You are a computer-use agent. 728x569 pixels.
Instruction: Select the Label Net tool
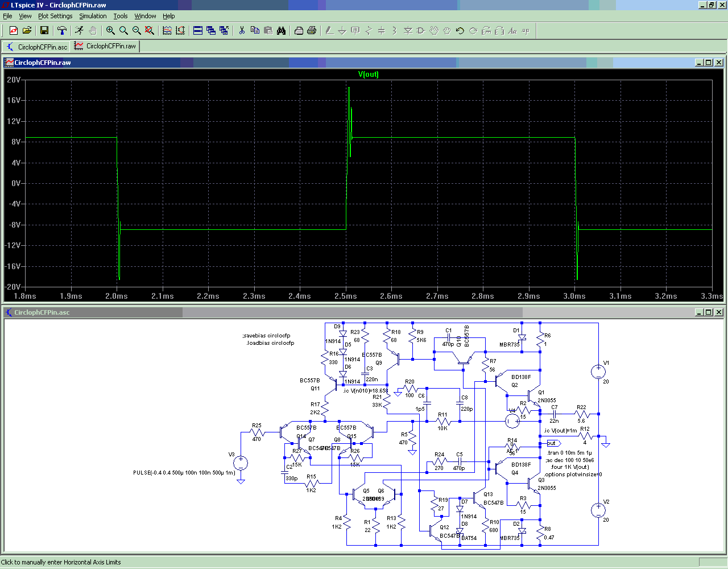pos(355,31)
